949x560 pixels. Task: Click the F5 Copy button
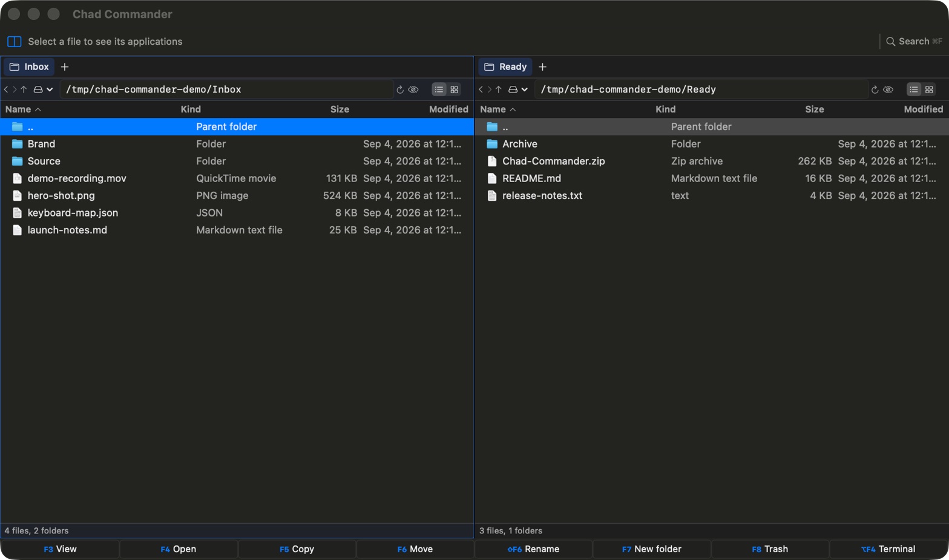(297, 549)
